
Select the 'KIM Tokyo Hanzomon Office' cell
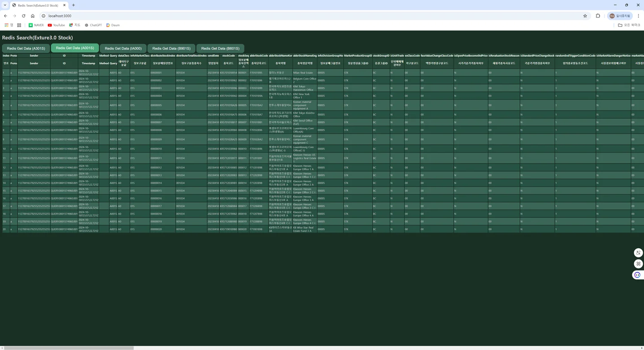point(305,88)
